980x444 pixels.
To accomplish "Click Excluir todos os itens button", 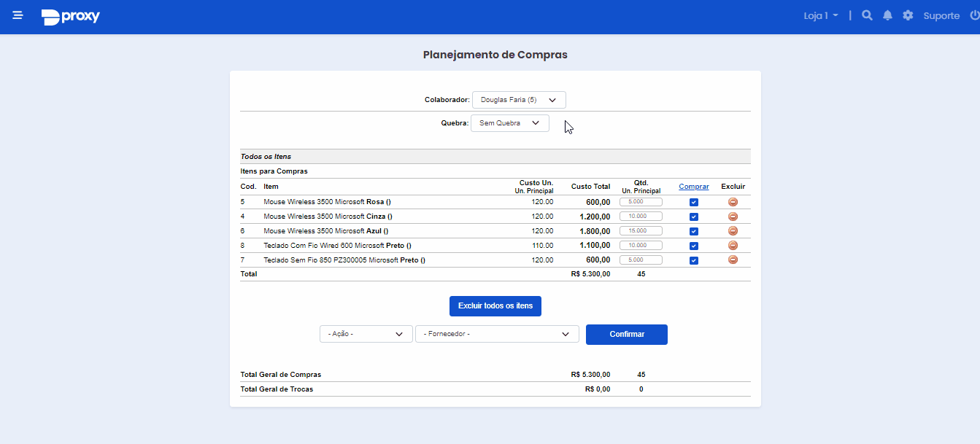I will click(495, 306).
